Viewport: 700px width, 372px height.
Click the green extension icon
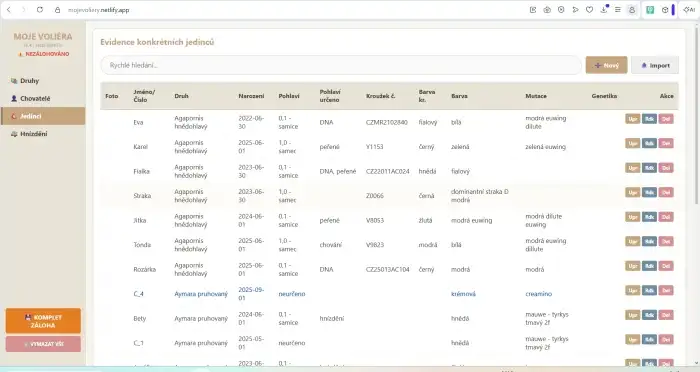(650, 10)
